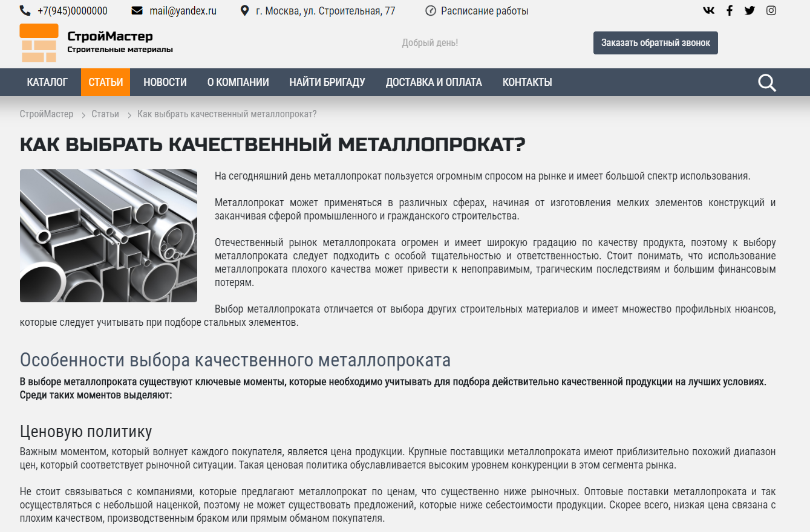Click the clock schedule icon
Image resolution: width=810 pixels, height=532 pixels.
[x=431, y=11]
